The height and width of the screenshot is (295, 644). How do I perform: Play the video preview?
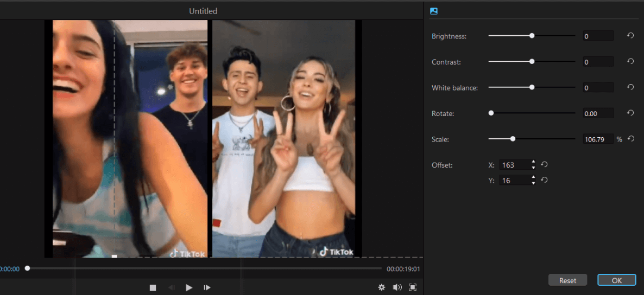point(189,287)
